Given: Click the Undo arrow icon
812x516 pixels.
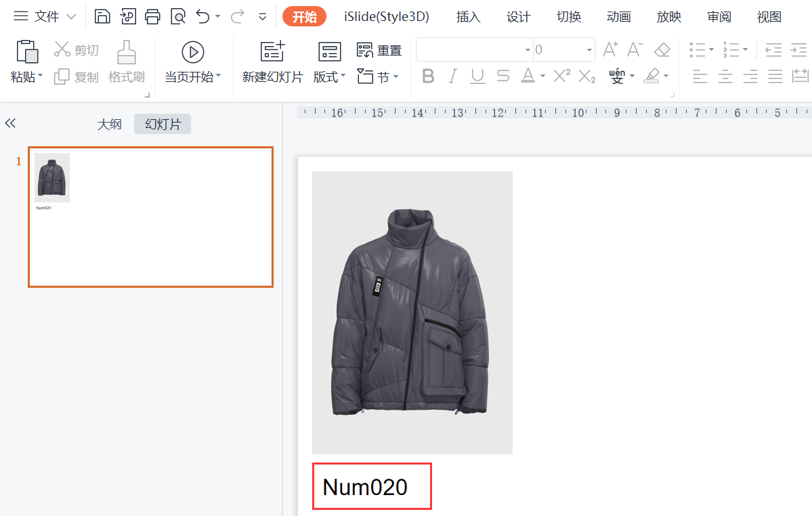Looking at the screenshot, I should (x=202, y=16).
